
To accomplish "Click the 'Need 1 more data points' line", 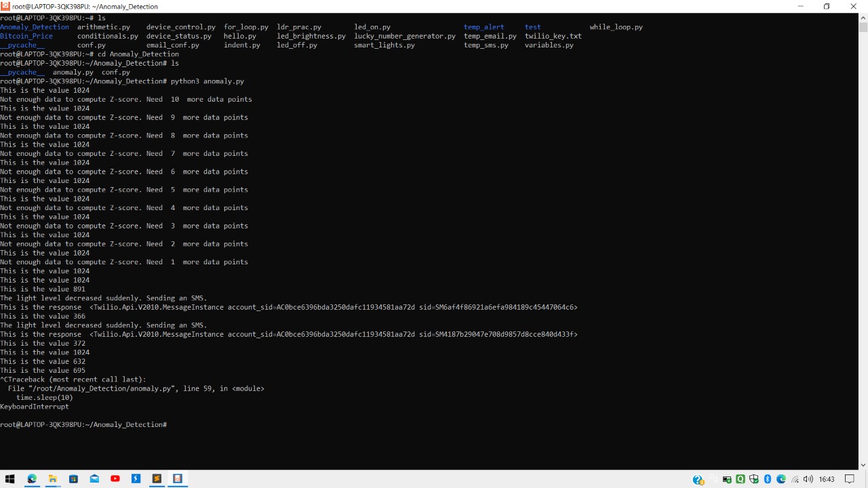I will pyautogui.click(x=124, y=262).
